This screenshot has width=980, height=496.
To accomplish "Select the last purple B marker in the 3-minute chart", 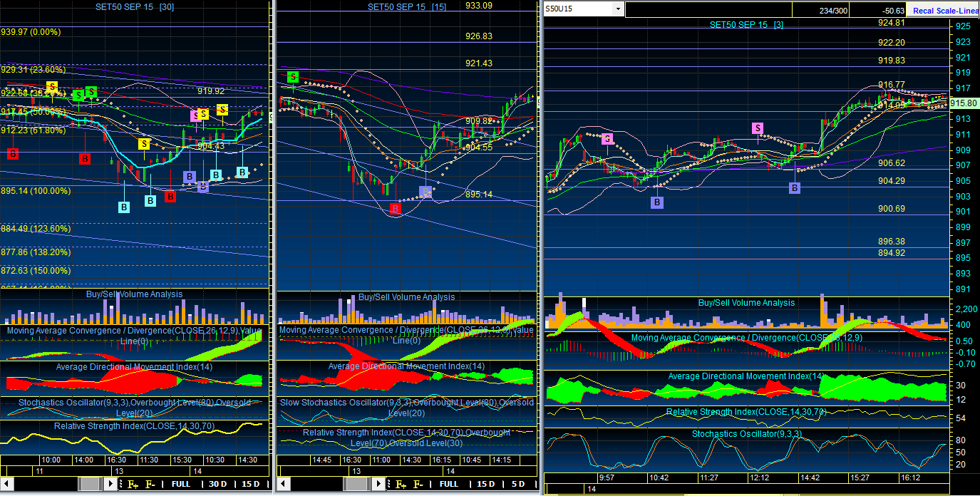I will click(795, 188).
